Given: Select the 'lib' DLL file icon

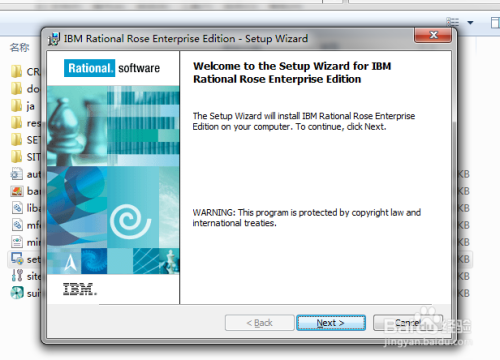Looking at the screenshot, I should click(x=17, y=208).
